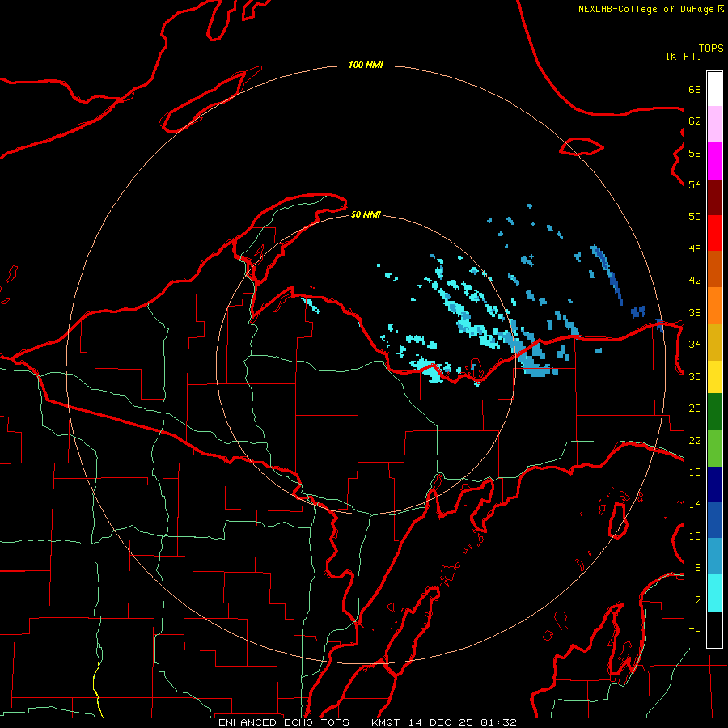Click the legend value 2
This screenshot has height=728, width=728.
coord(698,600)
